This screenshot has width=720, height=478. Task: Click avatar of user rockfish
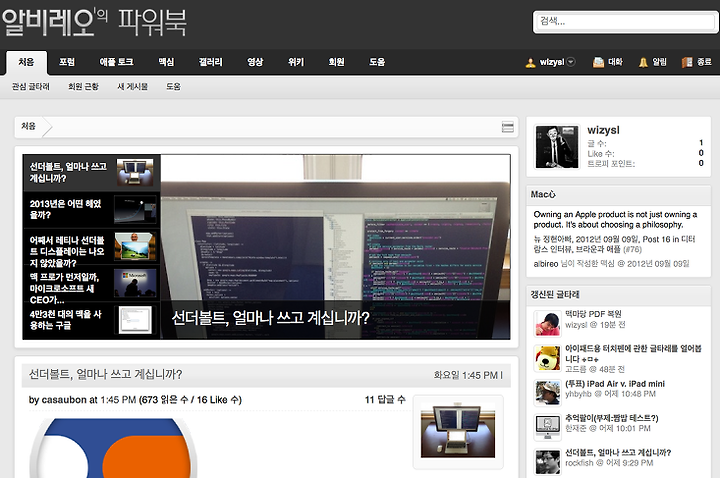(547, 461)
